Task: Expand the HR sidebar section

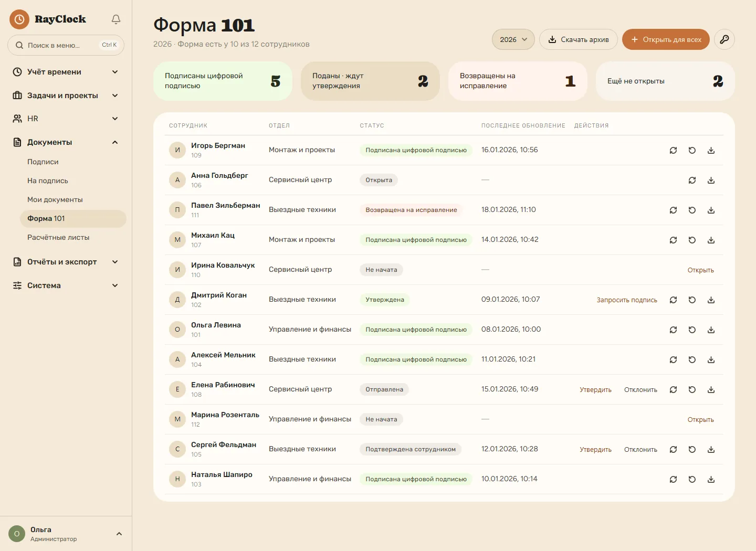Action: [66, 119]
